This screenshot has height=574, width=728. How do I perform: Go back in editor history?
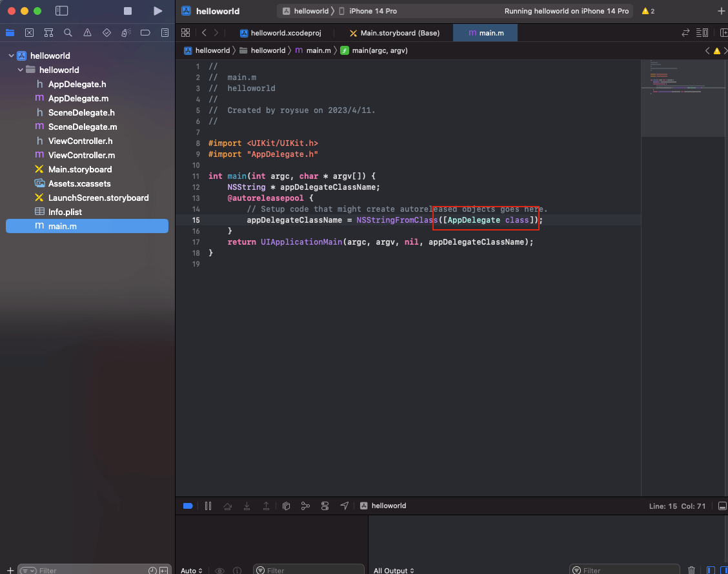(x=205, y=32)
